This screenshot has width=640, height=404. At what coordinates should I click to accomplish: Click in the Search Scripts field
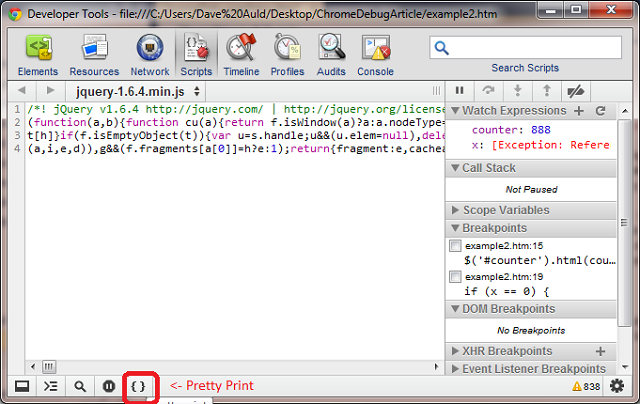(526, 48)
